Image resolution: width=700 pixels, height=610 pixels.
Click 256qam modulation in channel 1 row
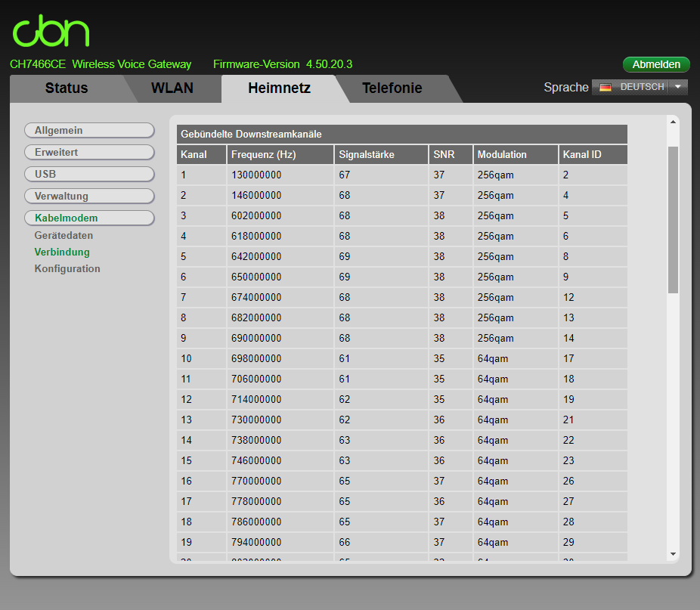coord(516,175)
